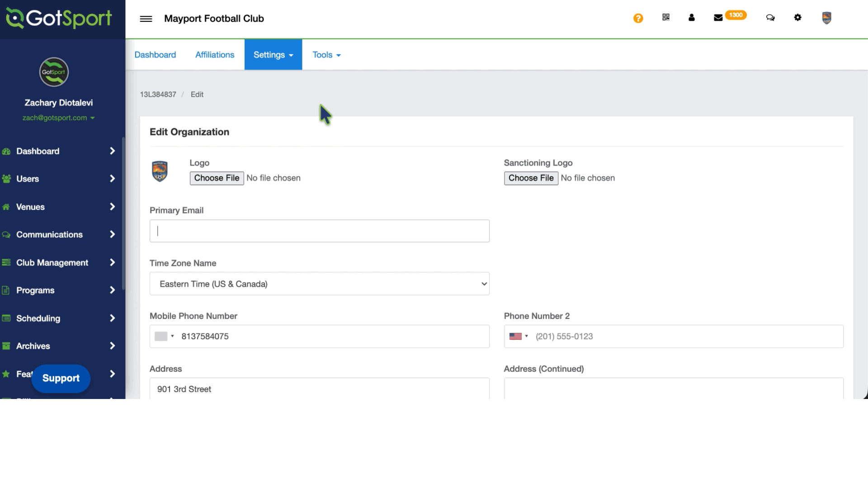Screen dimensions: 868x488
Task: Open the Time Zone Name dropdown
Action: [x=319, y=284]
